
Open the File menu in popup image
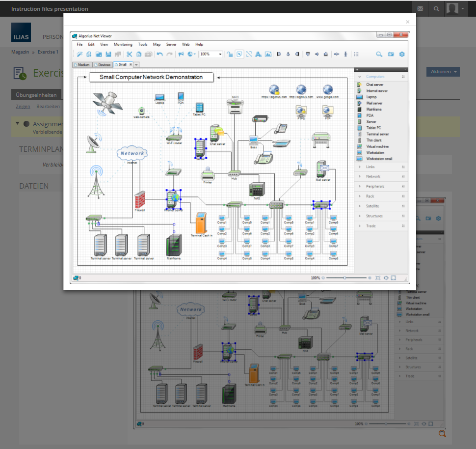[79, 44]
